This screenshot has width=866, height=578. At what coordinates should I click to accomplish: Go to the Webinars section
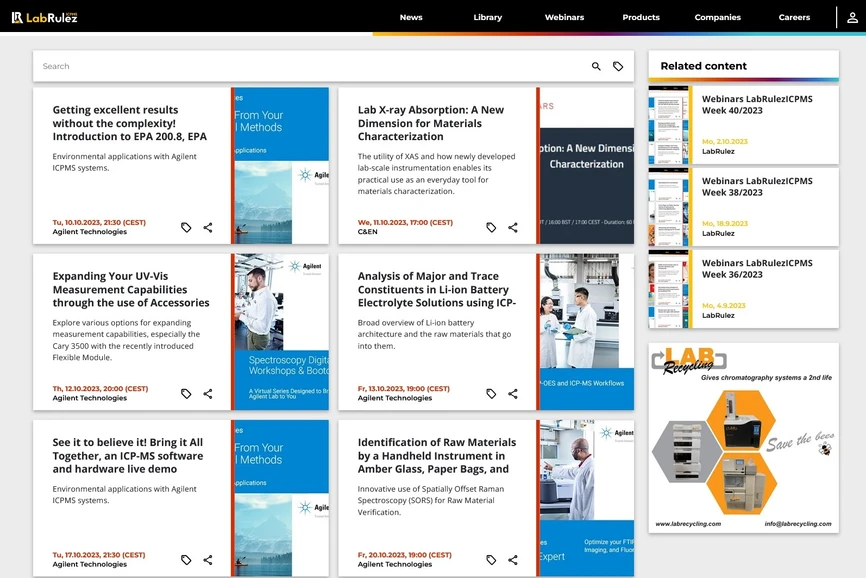pyautogui.click(x=564, y=17)
